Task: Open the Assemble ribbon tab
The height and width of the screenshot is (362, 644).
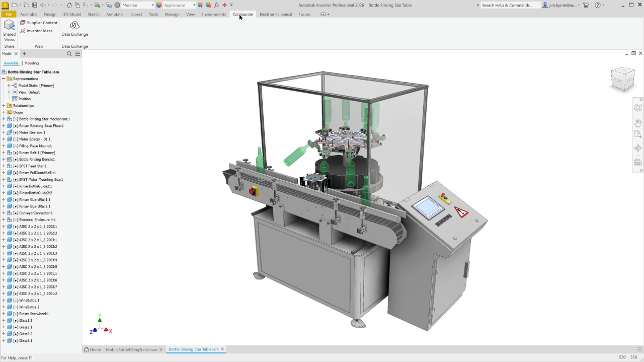Action: [x=29, y=14]
